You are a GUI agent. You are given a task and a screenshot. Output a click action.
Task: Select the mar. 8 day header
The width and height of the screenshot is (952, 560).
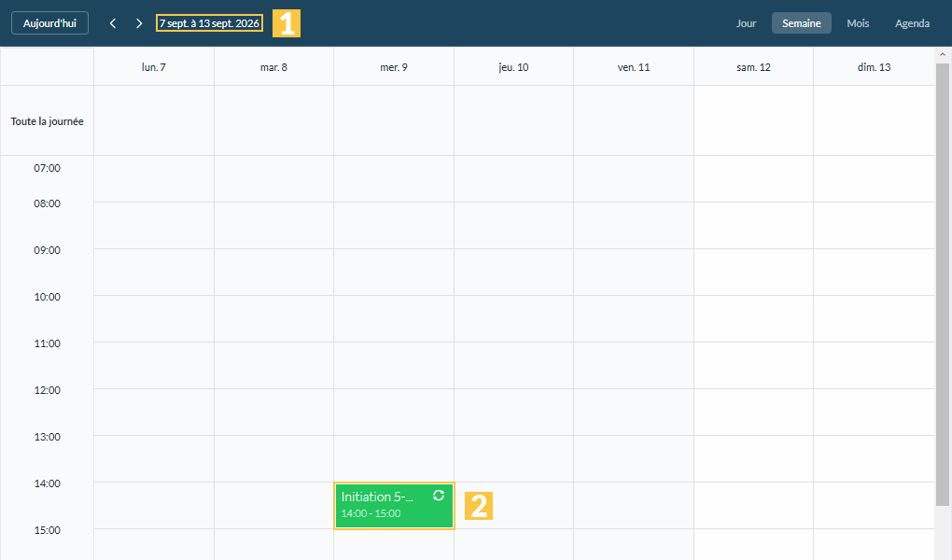point(273,67)
